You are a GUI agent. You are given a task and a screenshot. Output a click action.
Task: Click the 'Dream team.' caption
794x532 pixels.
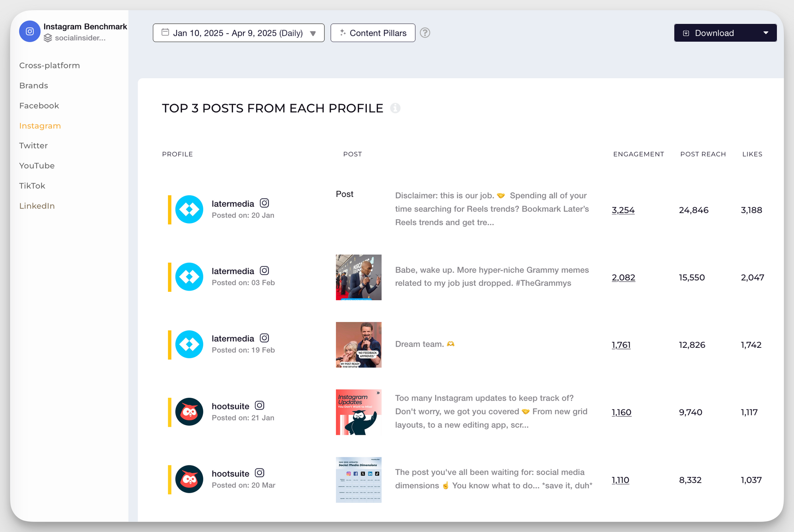click(425, 344)
